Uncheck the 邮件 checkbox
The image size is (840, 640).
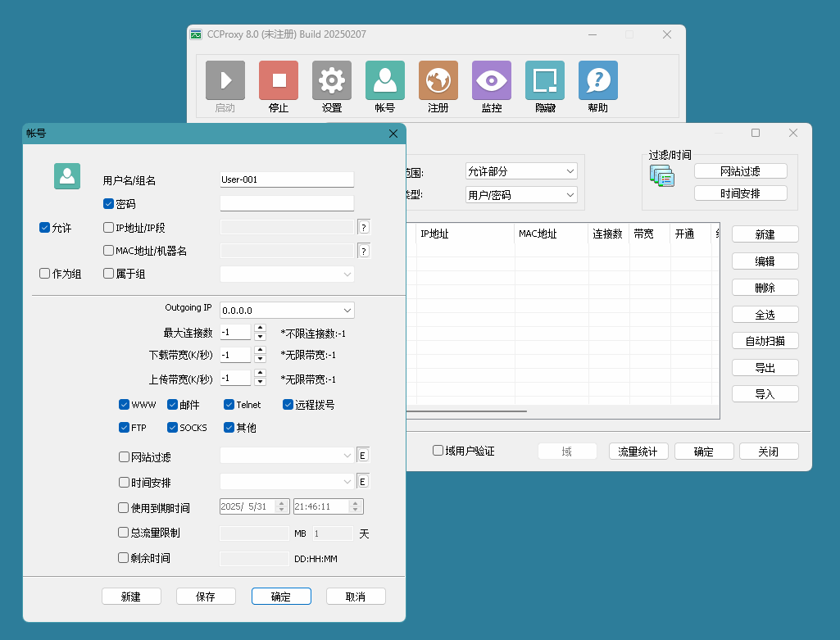point(172,404)
